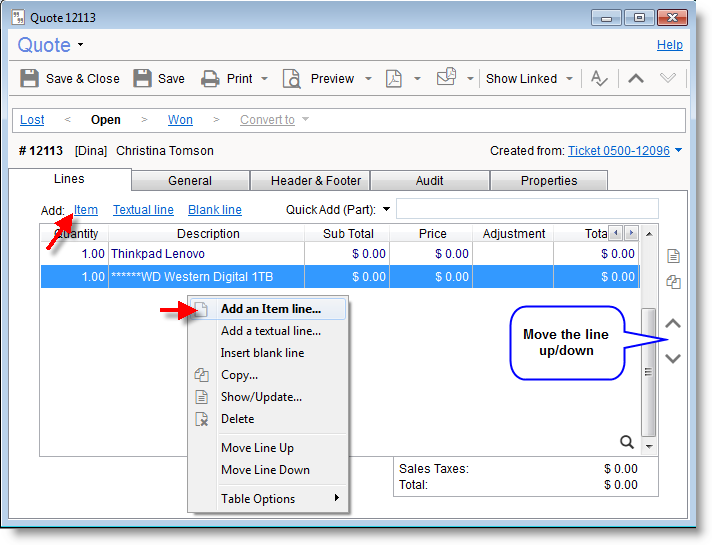
Task: Expand the Quote title dropdown arrow
Action: [80, 46]
